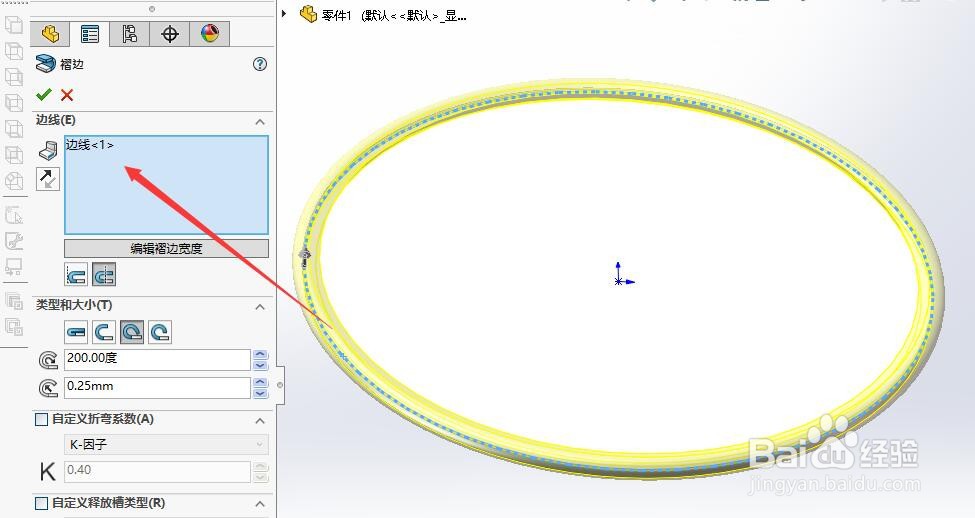Click the angle icon beside 200.00度
Image resolution: width=975 pixels, height=518 pixels.
pyautogui.click(x=48, y=360)
